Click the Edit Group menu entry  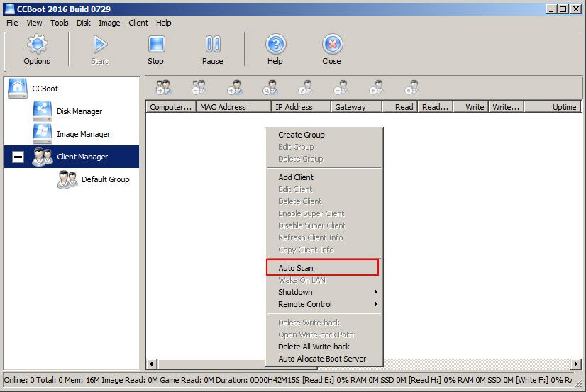324,147
